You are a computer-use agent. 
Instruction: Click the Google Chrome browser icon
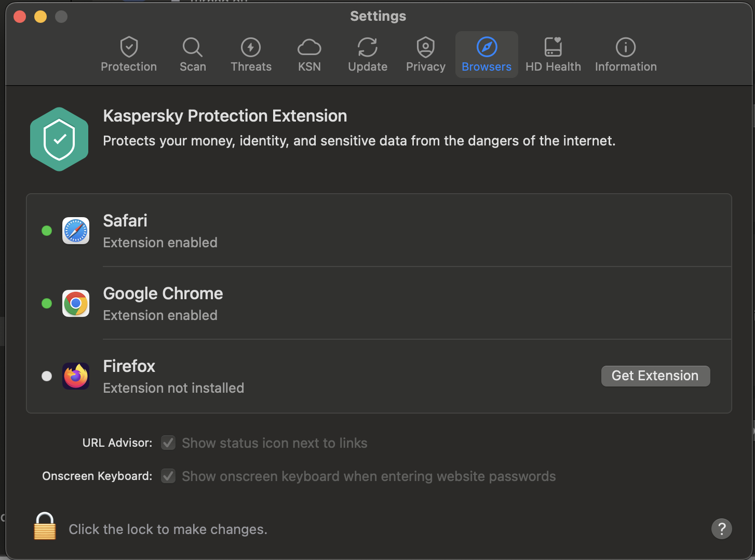(76, 303)
